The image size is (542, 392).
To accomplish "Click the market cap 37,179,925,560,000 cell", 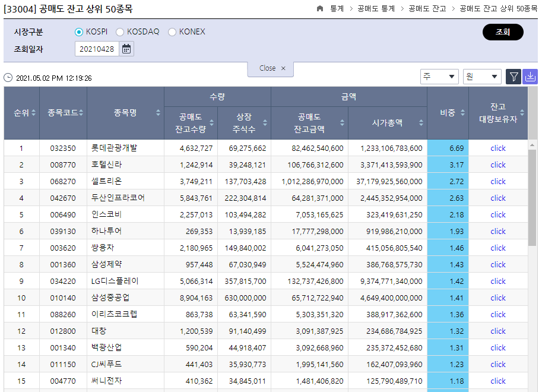I will pos(388,181).
